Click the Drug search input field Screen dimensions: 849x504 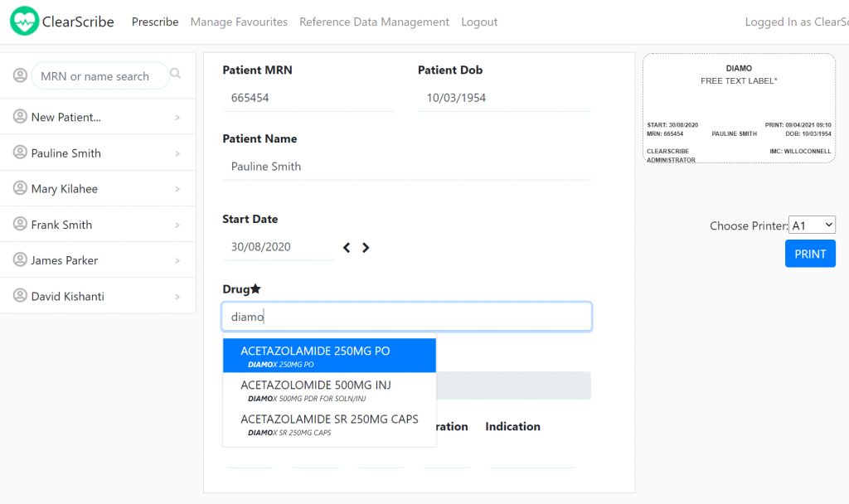point(406,316)
